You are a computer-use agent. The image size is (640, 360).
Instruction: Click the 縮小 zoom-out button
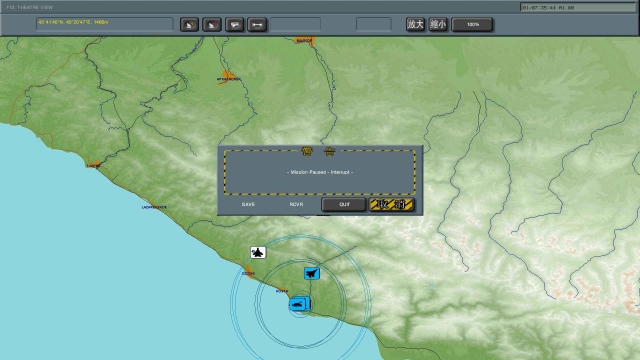(x=438, y=24)
